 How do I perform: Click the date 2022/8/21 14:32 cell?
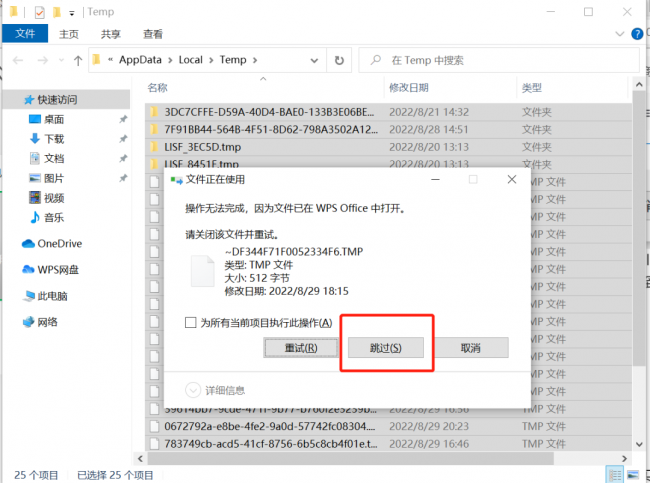[x=429, y=112]
